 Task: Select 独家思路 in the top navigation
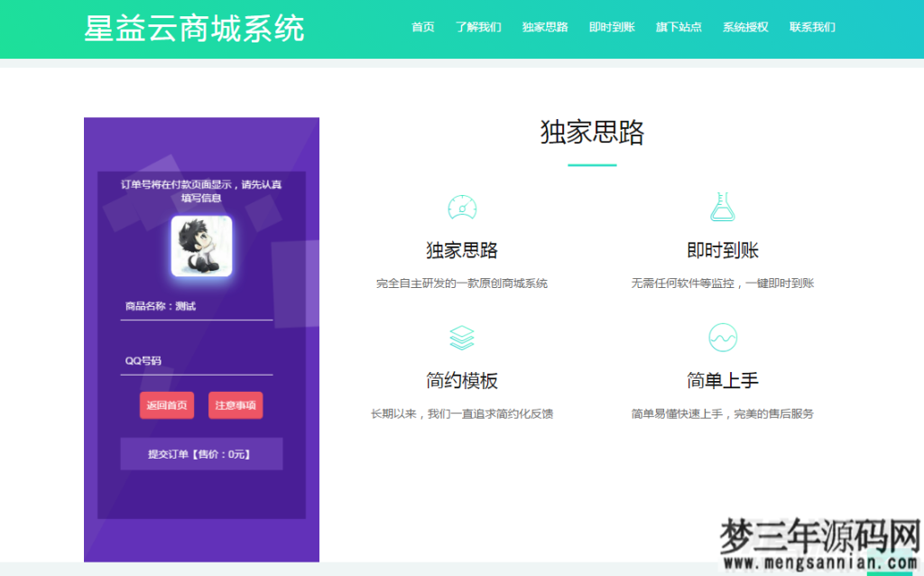tap(544, 27)
